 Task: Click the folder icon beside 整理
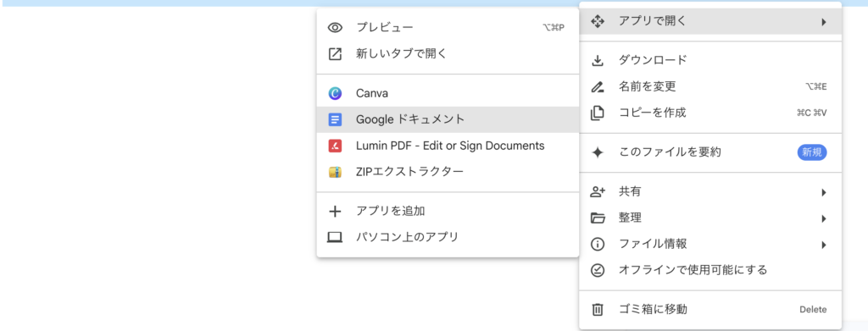pos(598,218)
